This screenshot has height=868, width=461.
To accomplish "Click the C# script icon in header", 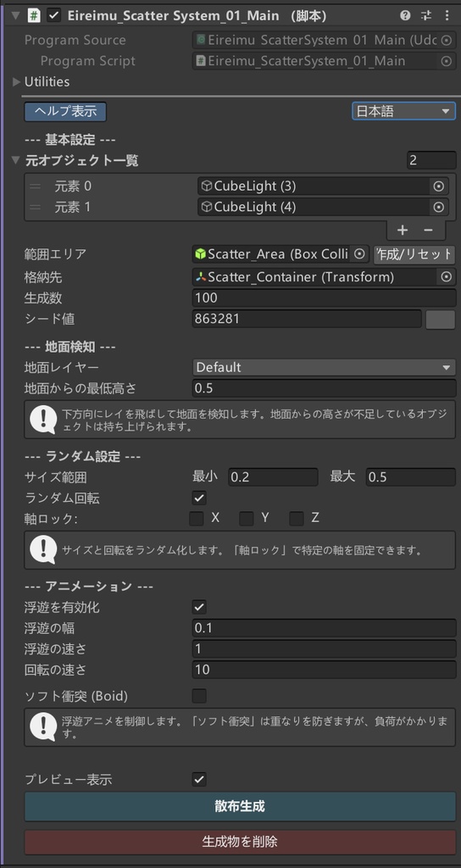I will (34, 16).
